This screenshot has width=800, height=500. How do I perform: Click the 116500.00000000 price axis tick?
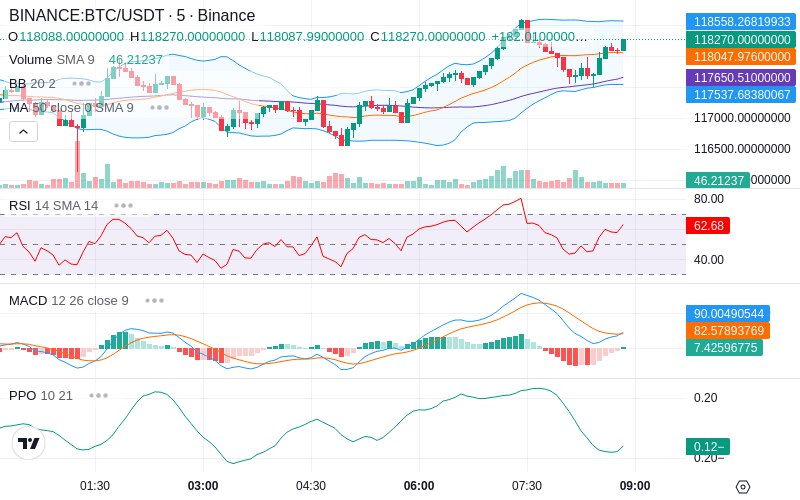[742, 149]
